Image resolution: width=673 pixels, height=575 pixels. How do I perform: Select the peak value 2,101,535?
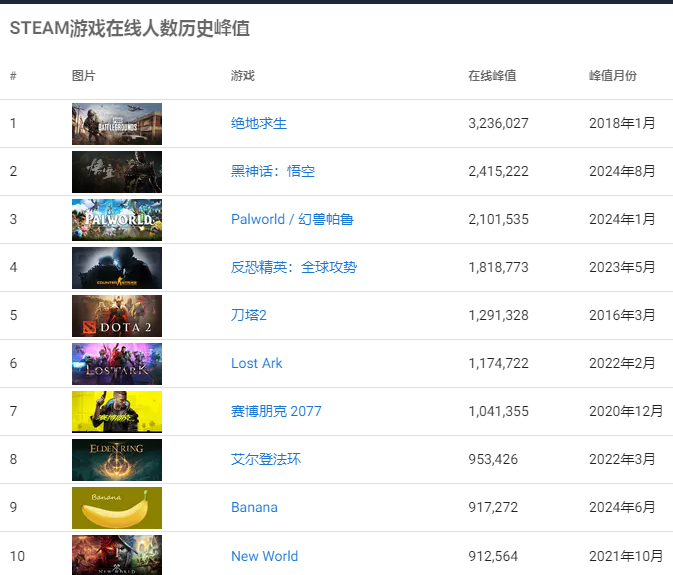pyautogui.click(x=498, y=219)
